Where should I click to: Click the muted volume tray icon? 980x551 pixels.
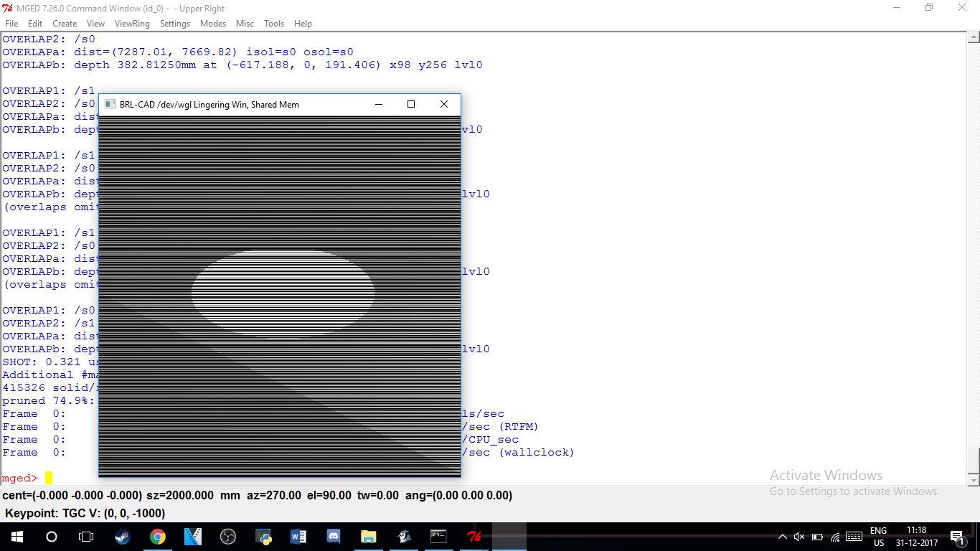tap(799, 537)
